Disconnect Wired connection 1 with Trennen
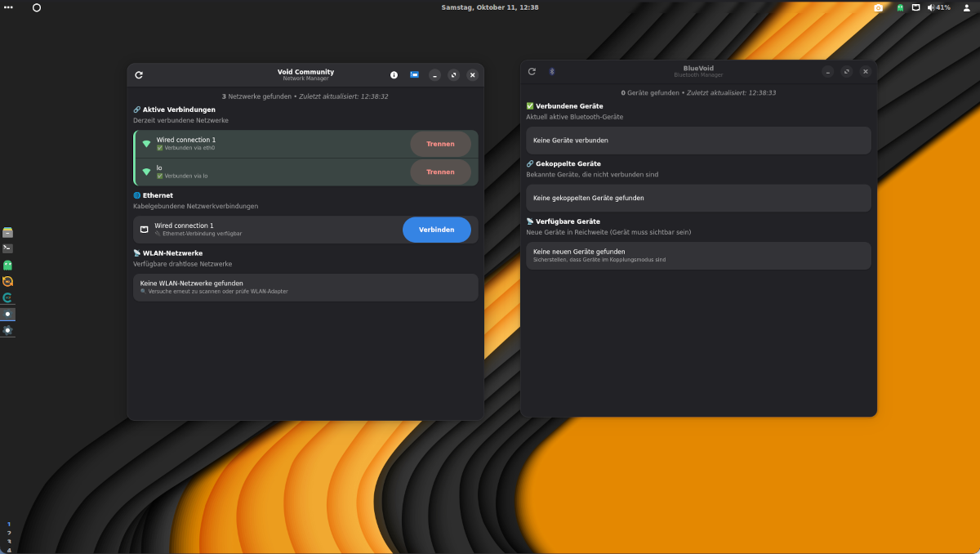 440,144
